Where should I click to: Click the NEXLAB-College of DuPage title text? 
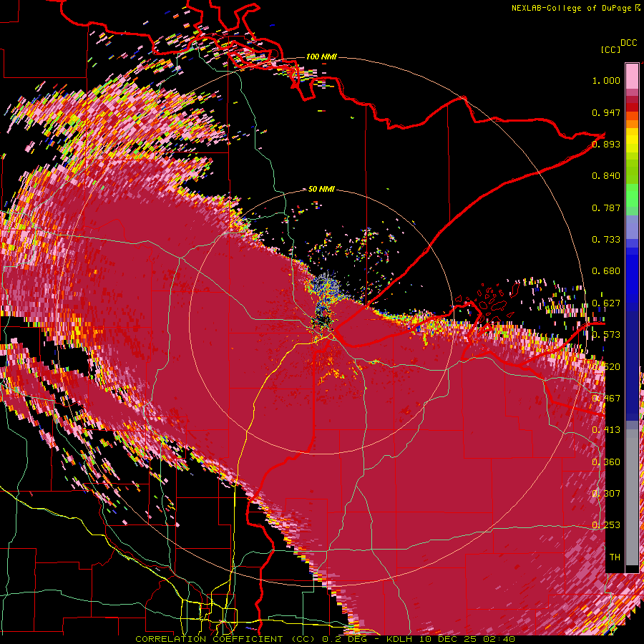(x=571, y=8)
